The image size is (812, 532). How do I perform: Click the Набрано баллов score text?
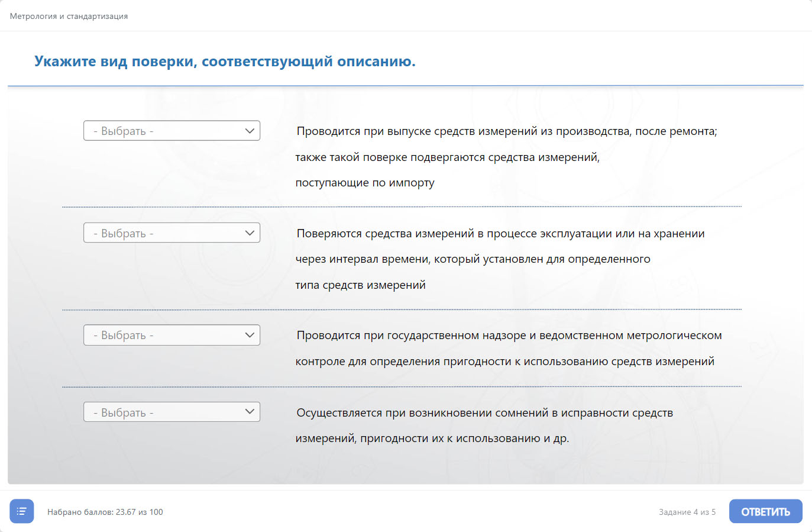[105, 512]
